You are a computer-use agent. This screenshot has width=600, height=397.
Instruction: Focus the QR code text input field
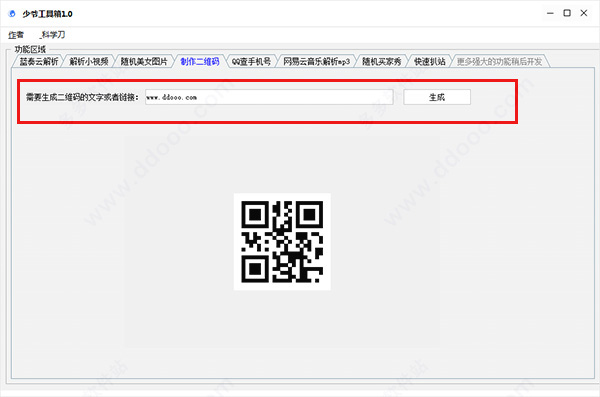click(269, 97)
